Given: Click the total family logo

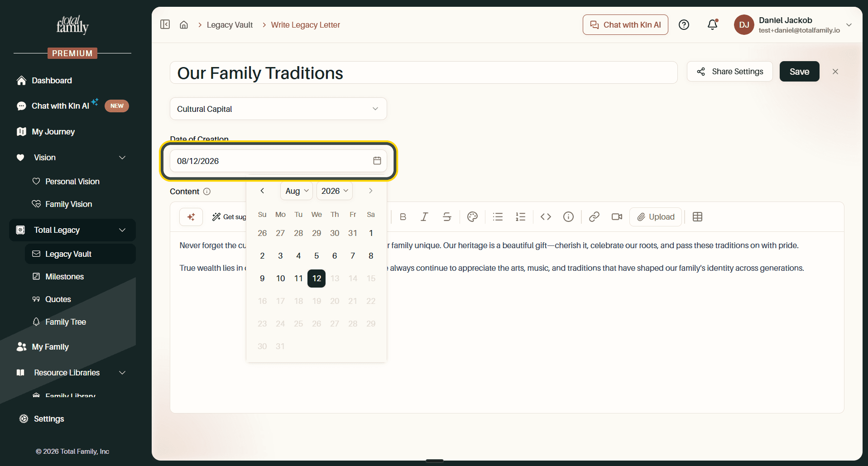Looking at the screenshot, I should coord(72,25).
